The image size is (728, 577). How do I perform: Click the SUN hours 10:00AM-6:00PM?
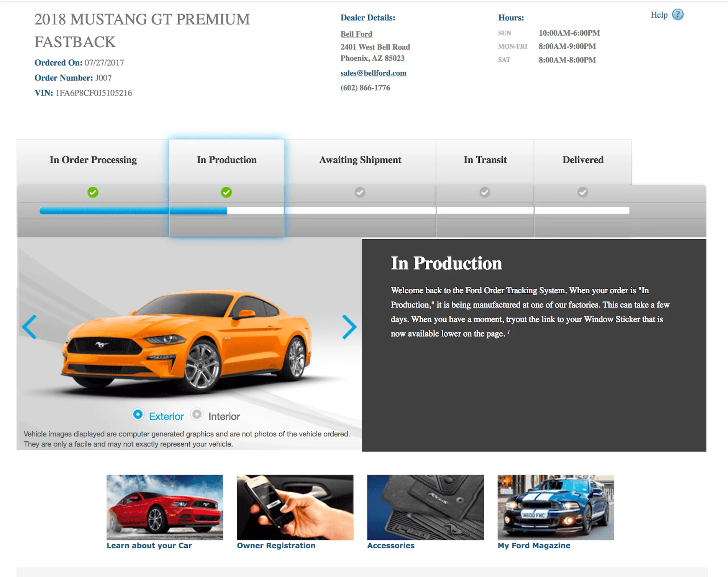pos(569,33)
